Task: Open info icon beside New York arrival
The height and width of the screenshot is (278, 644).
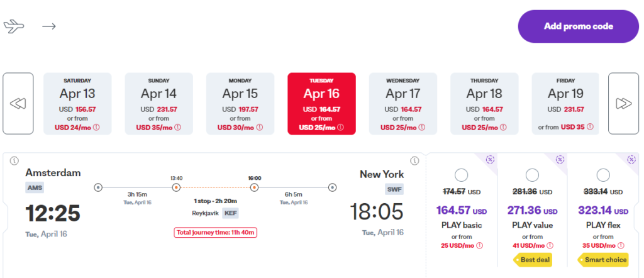Action: click(414, 160)
